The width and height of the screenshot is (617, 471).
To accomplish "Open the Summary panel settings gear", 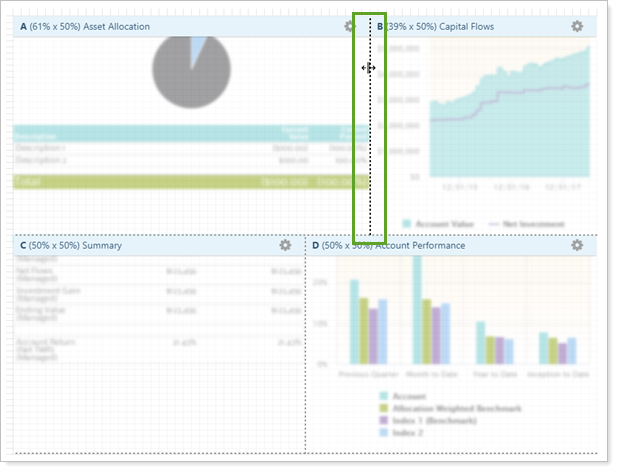I will [285, 245].
